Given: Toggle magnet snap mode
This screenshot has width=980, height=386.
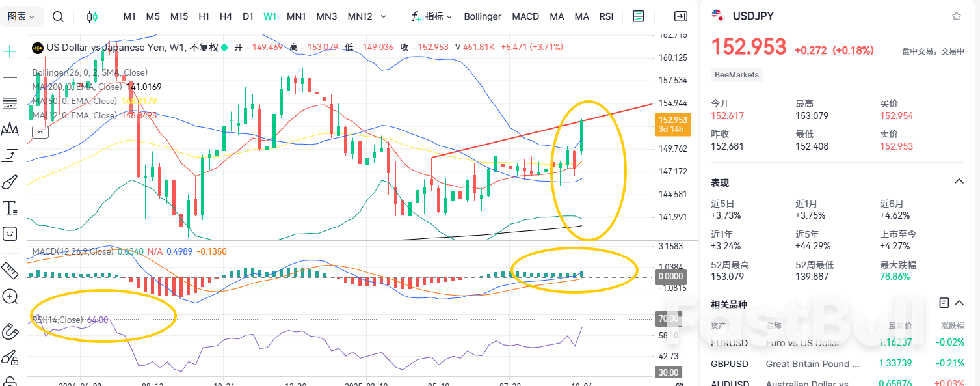Looking at the screenshot, I should click(x=10, y=331).
